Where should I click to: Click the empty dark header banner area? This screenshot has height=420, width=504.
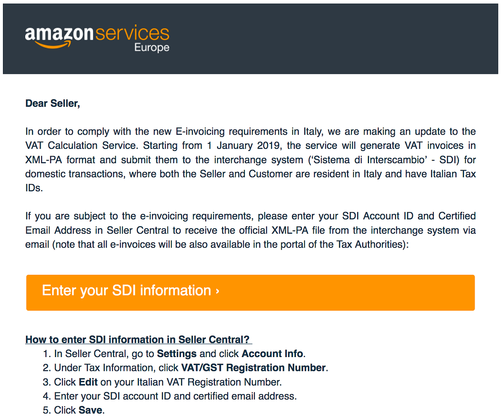click(x=336, y=39)
